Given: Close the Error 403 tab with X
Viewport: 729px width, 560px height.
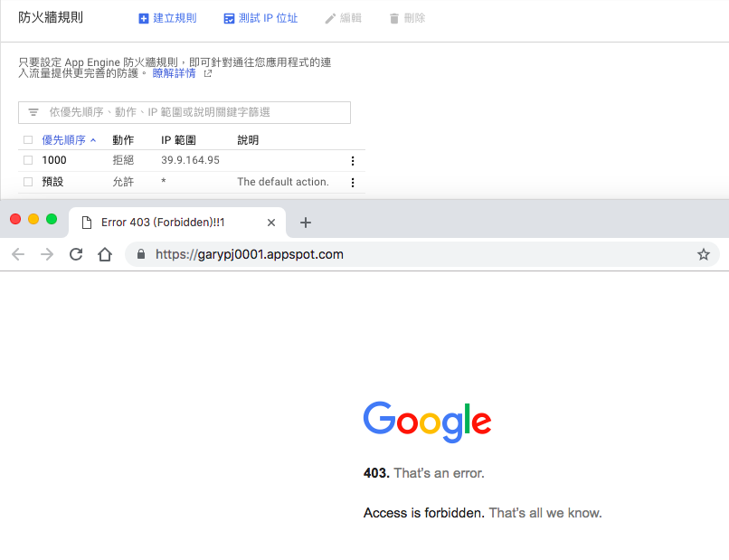Looking at the screenshot, I should (271, 223).
